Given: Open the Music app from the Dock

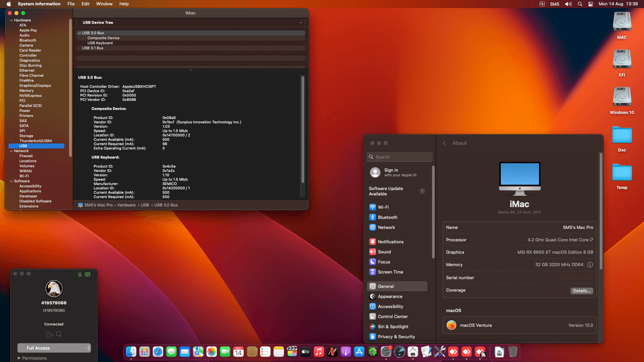Looking at the screenshot, I should 318,352.
